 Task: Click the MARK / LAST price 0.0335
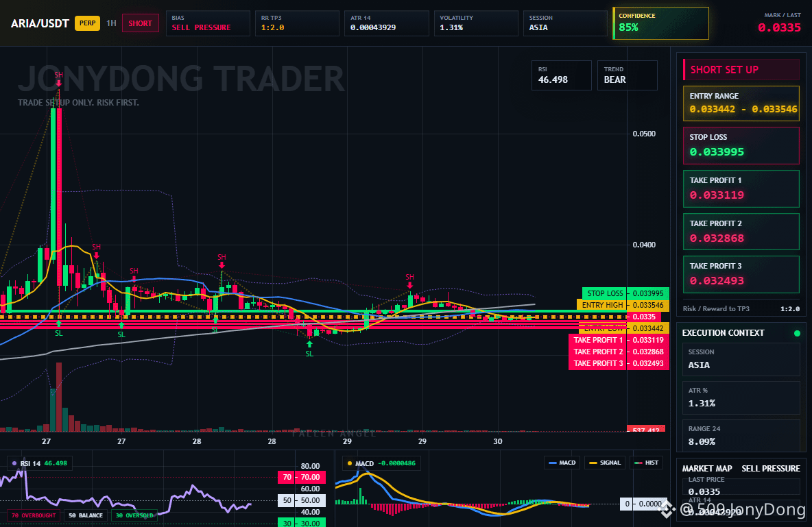[x=779, y=27]
